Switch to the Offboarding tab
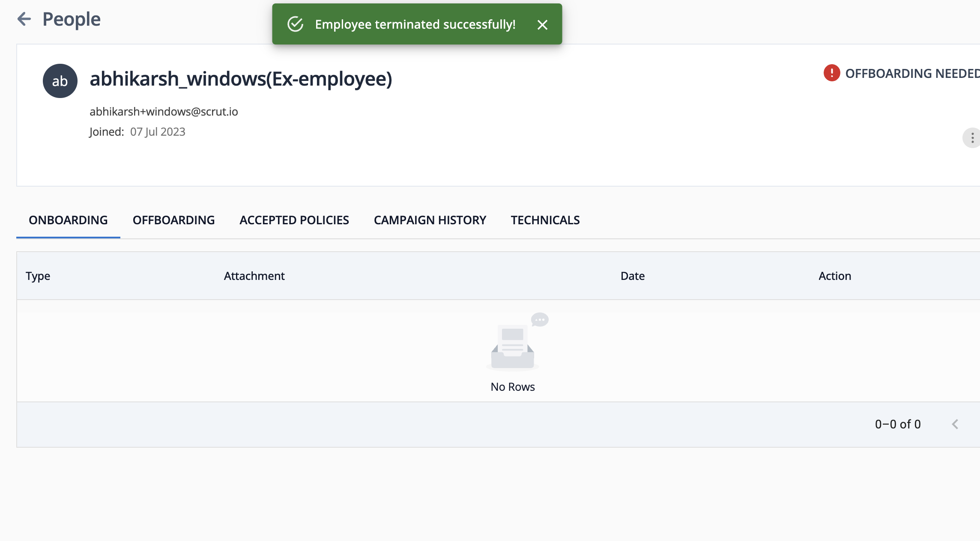The image size is (980, 541). pos(173,220)
